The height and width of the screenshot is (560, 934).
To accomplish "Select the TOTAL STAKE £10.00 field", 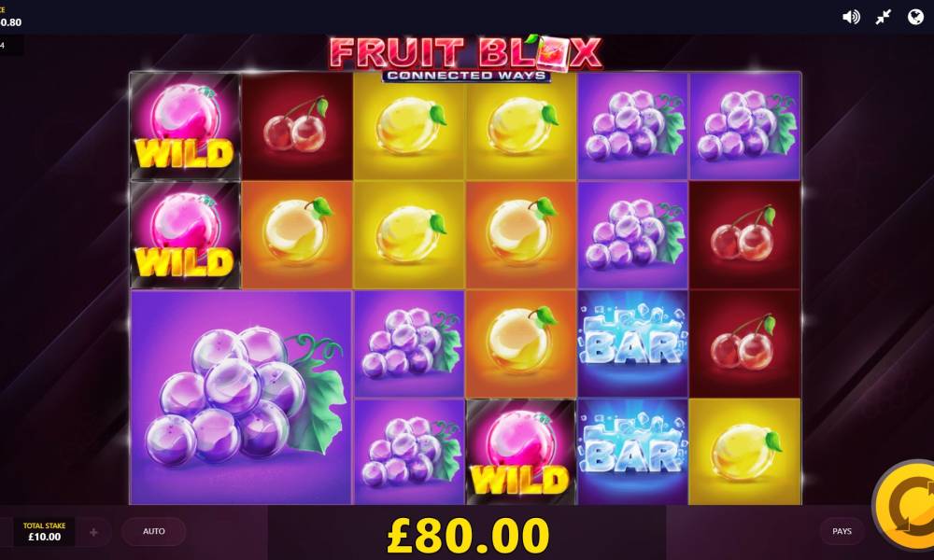I will point(45,531).
